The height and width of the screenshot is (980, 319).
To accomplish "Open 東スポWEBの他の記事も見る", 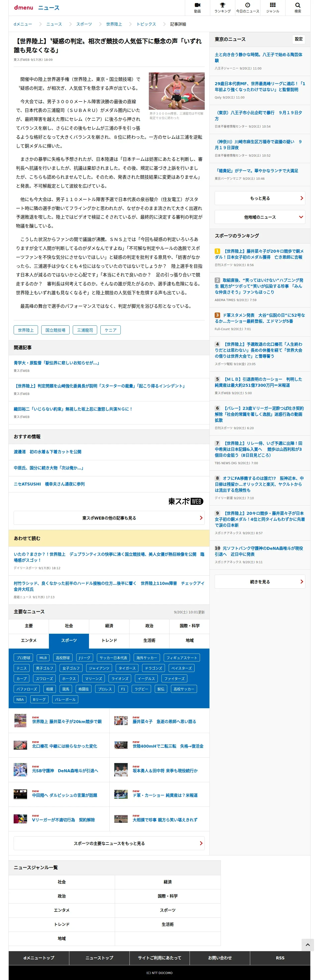I will tap(109, 518).
